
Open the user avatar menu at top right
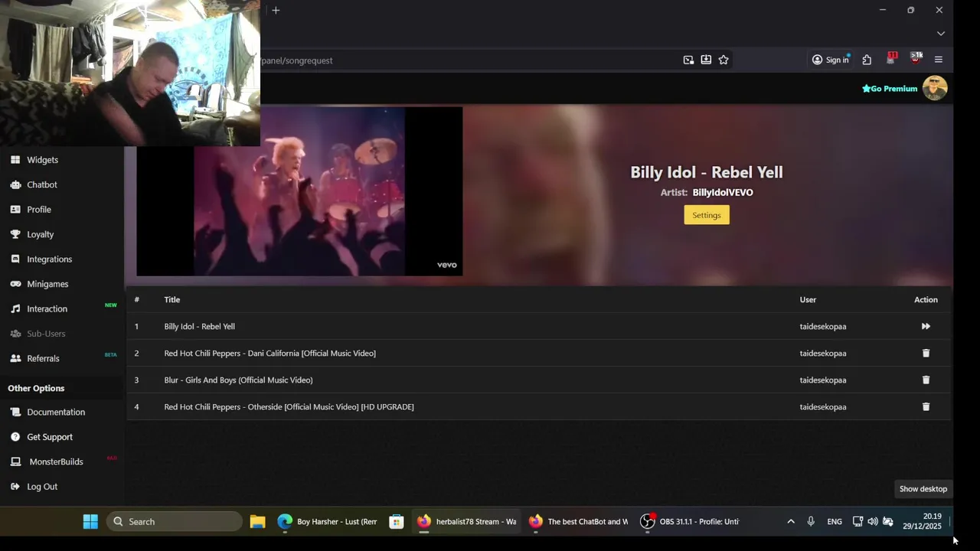coord(935,88)
